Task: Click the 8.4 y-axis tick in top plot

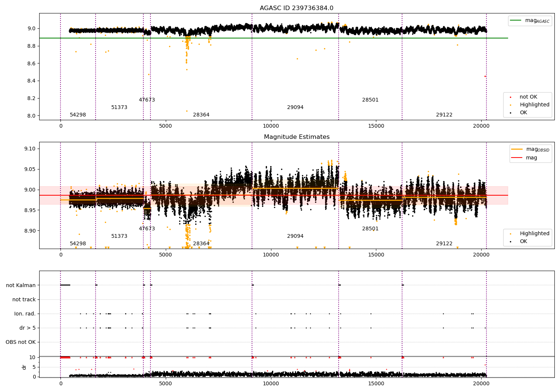Action: tap(31, 81)
